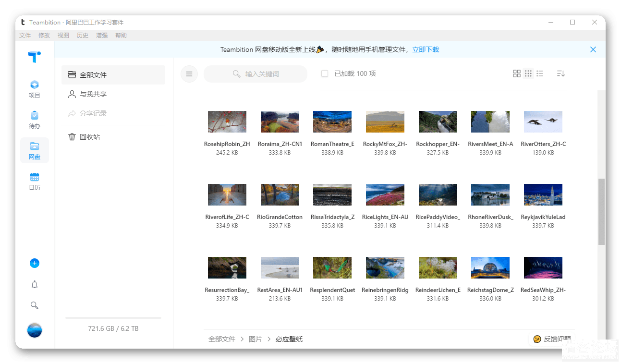Open the 项目 (Projects) sidebar icon

pyautogui.click(x=35, y=89)
